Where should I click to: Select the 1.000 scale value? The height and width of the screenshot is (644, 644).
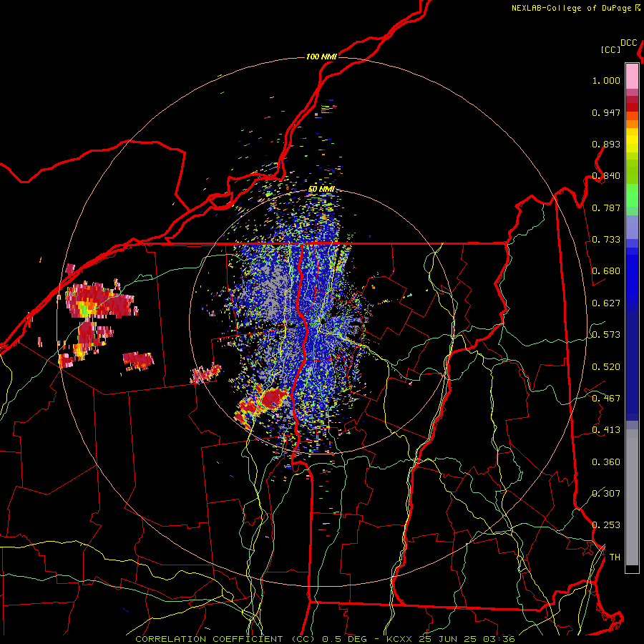[x=606, y=80]
